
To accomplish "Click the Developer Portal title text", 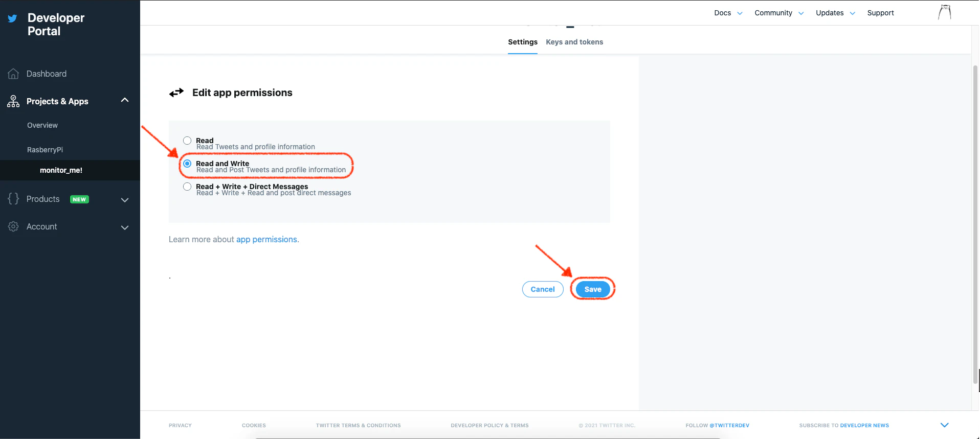I will pos(56,25).
